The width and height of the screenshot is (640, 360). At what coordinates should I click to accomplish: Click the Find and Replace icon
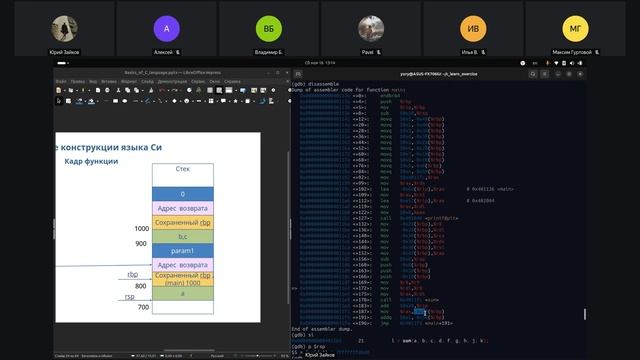click(189, 90)
